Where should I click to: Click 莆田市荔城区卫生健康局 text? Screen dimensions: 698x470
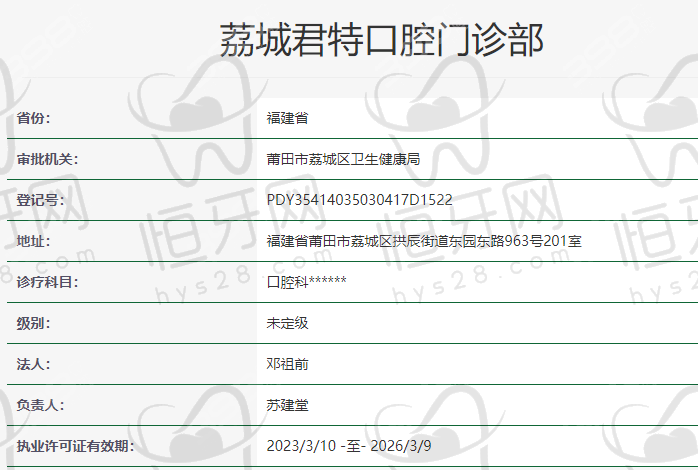(342, 159)
